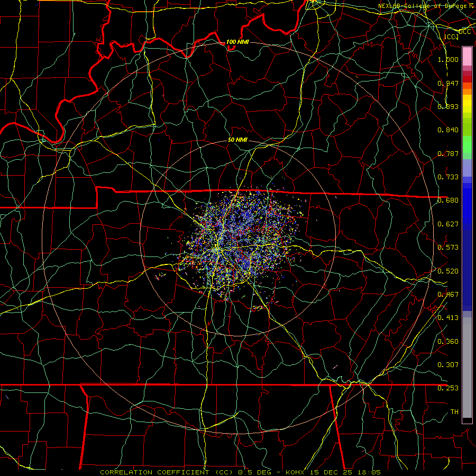476x476 pixels.
Task: Click the dark red color band in the legend
Action: click(x=467, y=79)
